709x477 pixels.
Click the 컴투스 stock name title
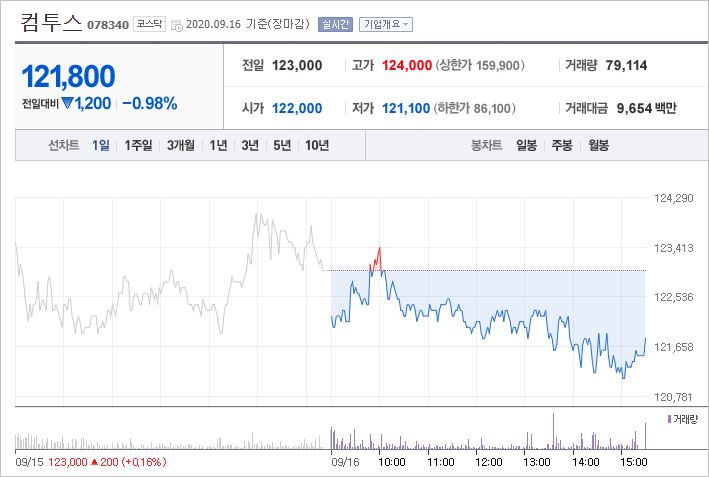point(51,23)
